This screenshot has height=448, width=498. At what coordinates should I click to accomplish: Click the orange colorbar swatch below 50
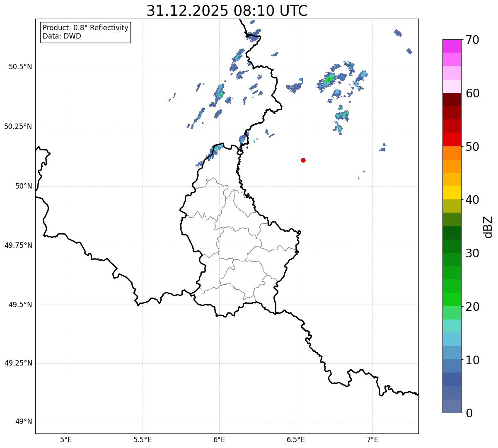[452, 153]
